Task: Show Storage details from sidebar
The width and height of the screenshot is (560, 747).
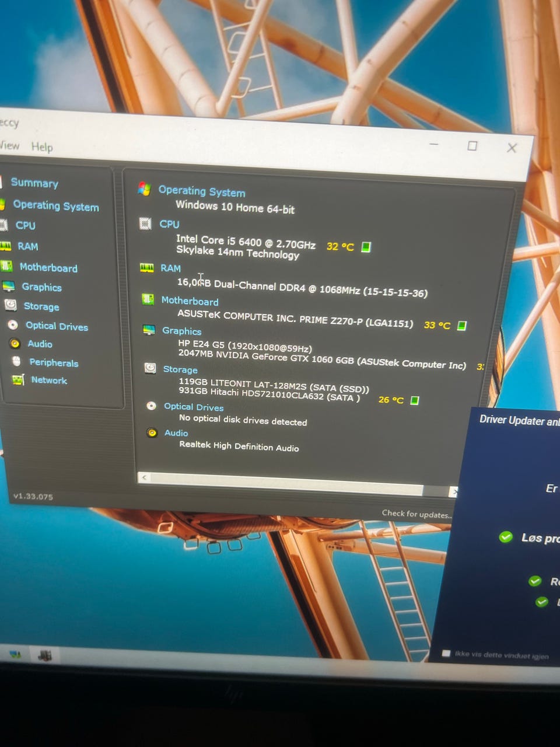Action: 41,306
